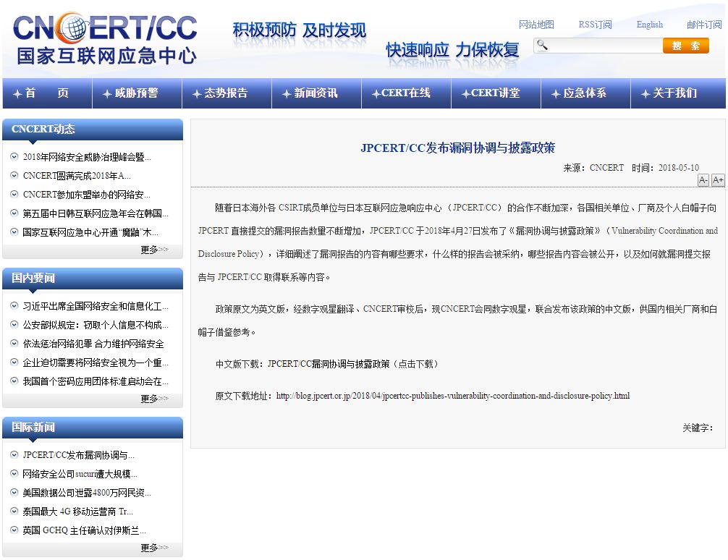Viewport: 728px width, 560px height.
Task: Open the 网站地图 link
Action: (x=536, y=25)
